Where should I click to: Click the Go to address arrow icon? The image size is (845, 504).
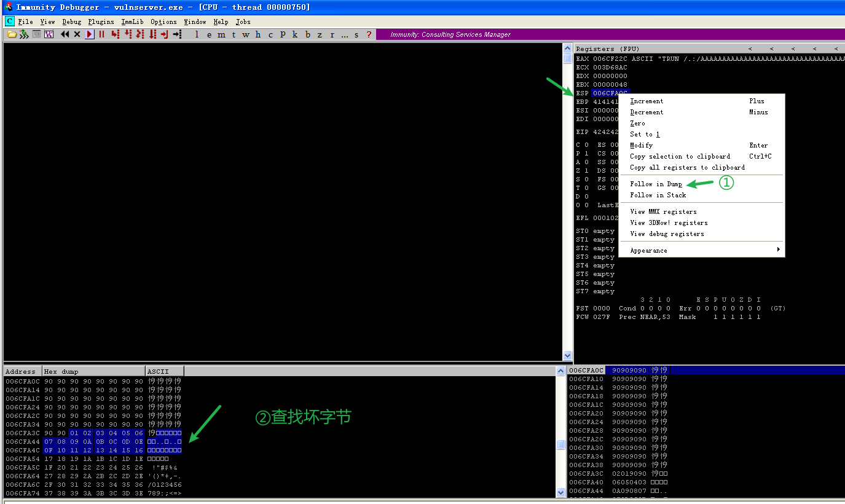point(177,34)
